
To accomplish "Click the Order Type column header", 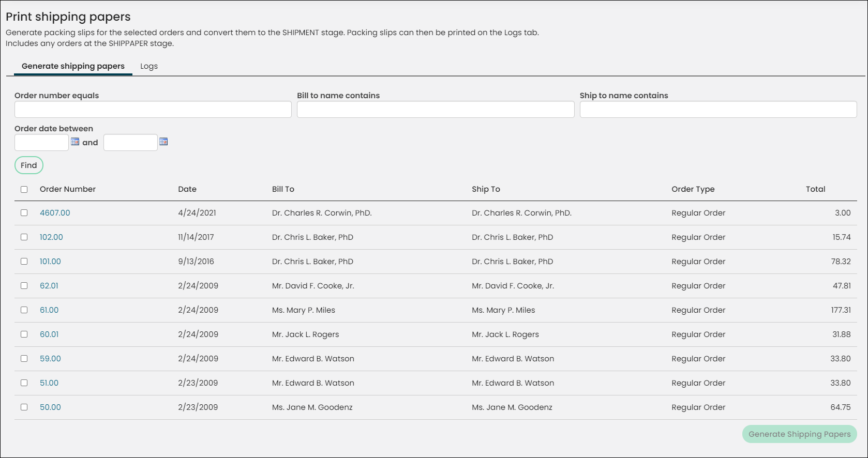I will 693,189.
